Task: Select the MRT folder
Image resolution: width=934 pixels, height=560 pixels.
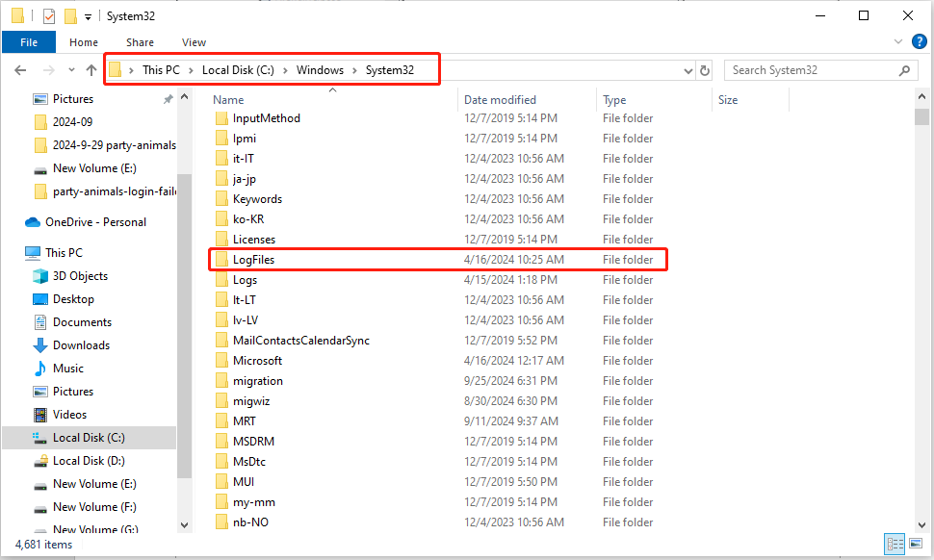Action: (x=245, y=421)
